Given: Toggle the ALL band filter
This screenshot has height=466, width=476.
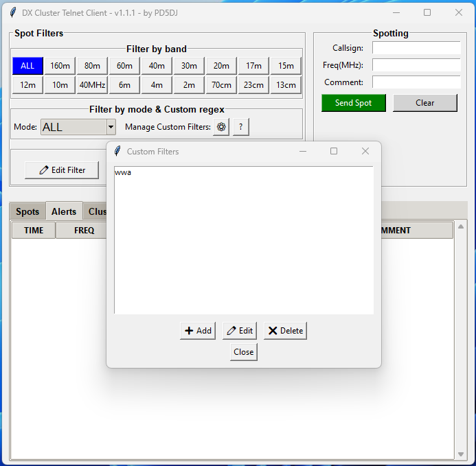Looking at the screenshot, I should click(x=27, y=66).
